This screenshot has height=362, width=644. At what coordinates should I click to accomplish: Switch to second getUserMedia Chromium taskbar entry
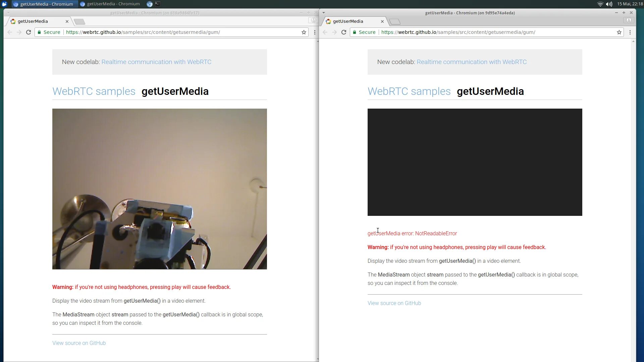point(110,4)
